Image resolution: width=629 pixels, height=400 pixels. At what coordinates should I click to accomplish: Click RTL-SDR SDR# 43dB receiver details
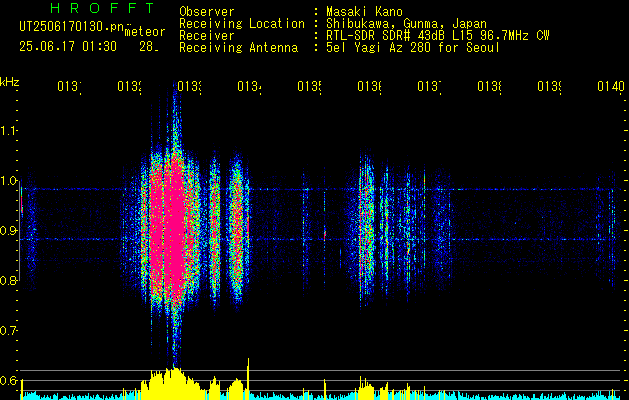click(x=438, y=36)
